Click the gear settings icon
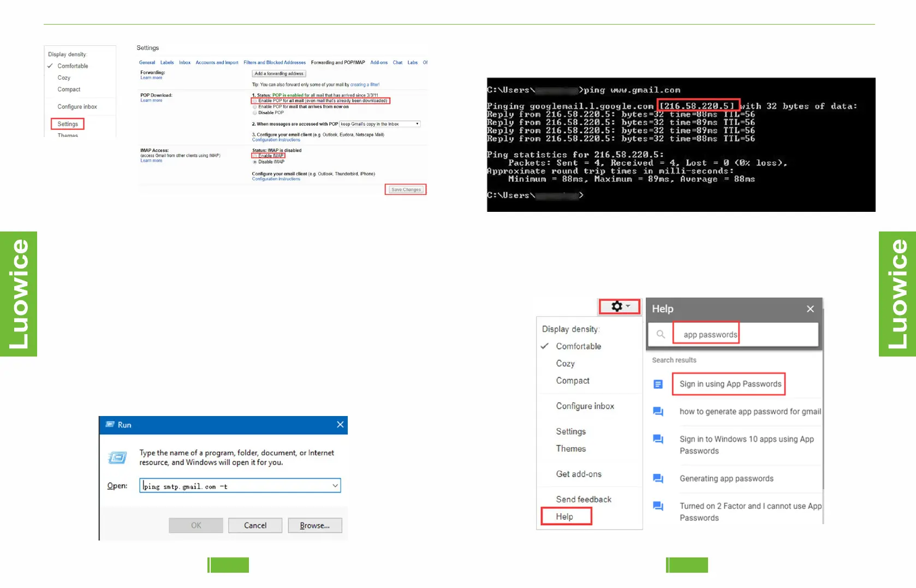 pos(617,306)
